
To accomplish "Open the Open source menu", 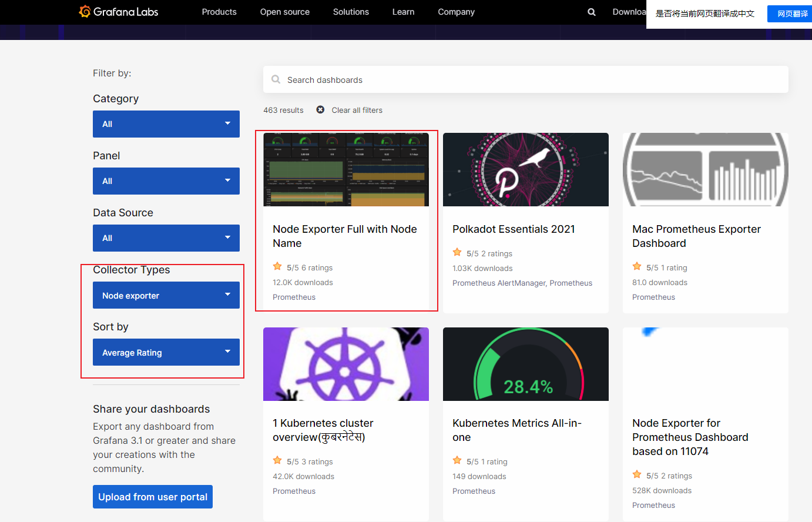I will pyautogui.click(x=285, y=12).
